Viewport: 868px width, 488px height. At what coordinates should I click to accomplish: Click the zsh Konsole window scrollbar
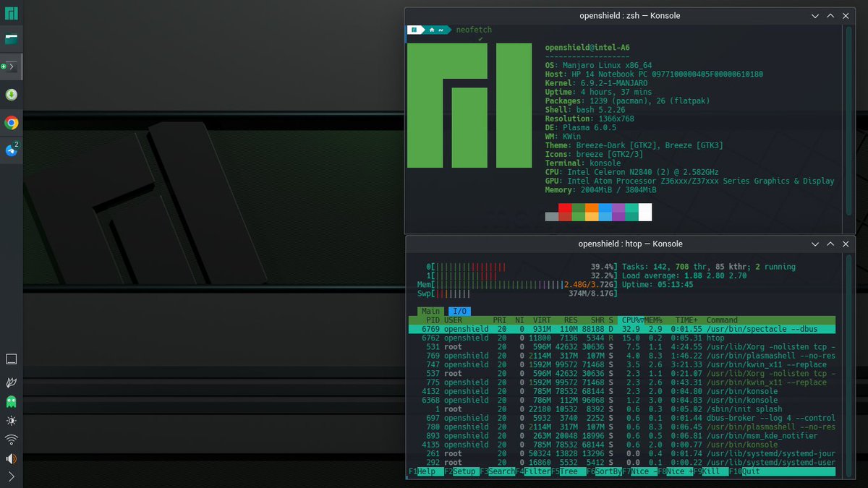click(x=849, y=119)
